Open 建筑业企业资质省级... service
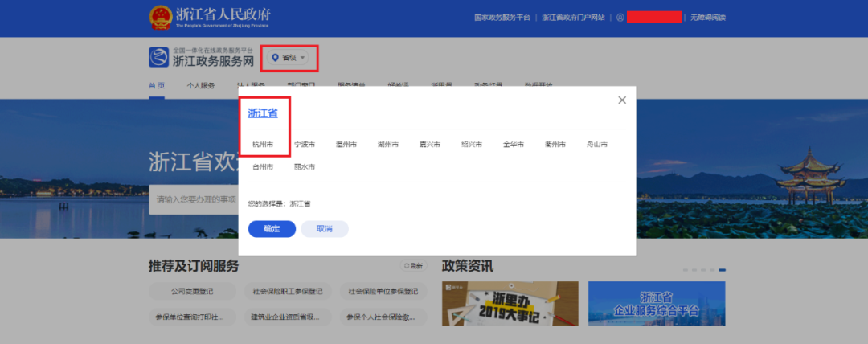This screenshot has width=868, height=344. [x=288, y=317]
